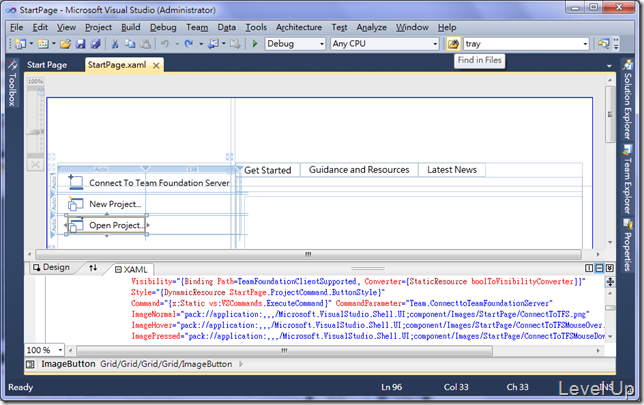
Task: Open the document tab list dropdown arrow
Action: 609,66
